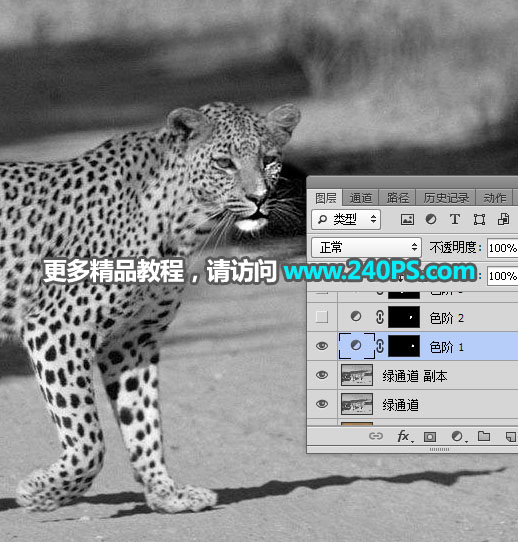Switch to the 动作 tab
Screen dimensions: 518x542
495,198
